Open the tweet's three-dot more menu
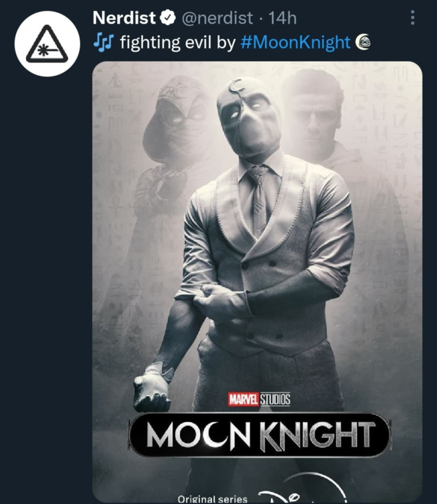The width and height of the screenshot is (437, 504). (412, 18)
